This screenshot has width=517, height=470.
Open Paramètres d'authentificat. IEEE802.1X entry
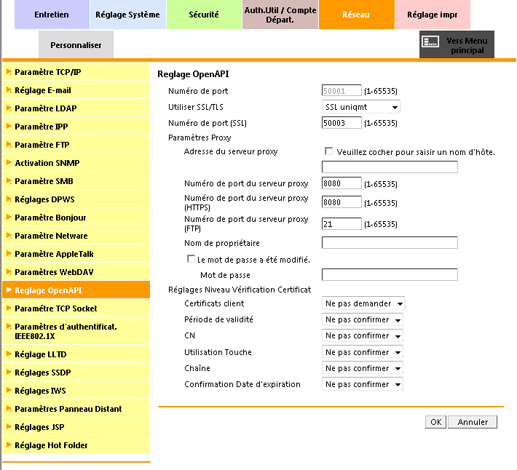coord(76,331)
